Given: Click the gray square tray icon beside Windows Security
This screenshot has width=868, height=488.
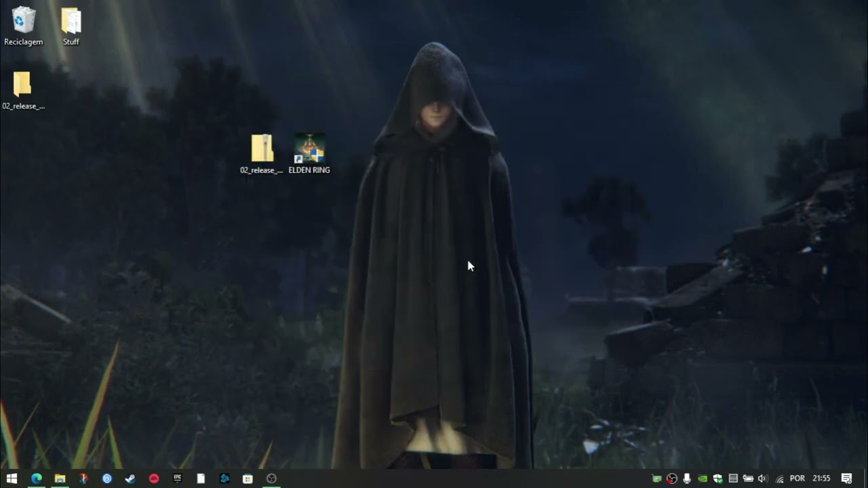Looking at the screenshot, I should point(733,479).
